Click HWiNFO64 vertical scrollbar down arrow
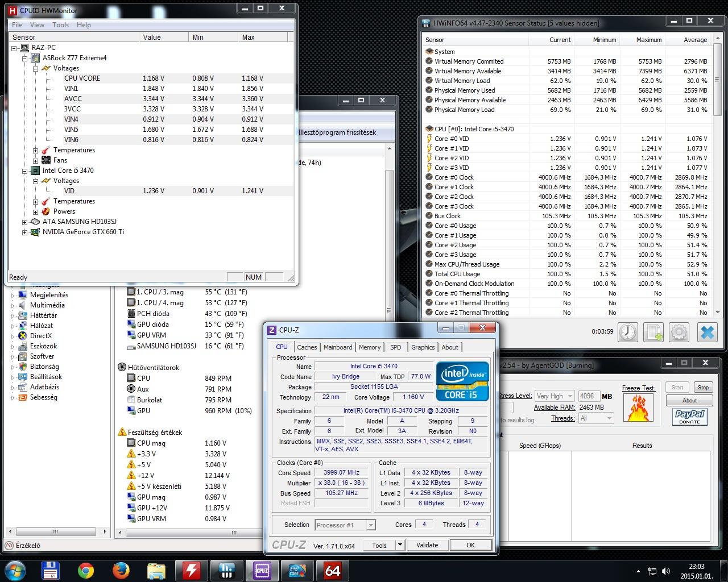728x582 pixels. [717, 312]
